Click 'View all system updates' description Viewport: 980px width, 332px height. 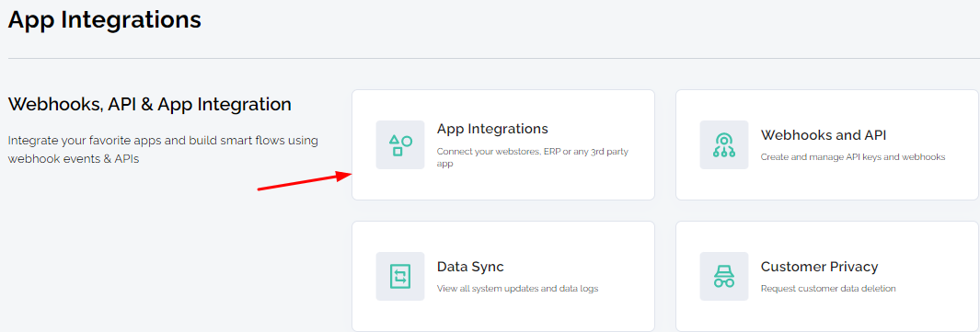(x=517, y=289)
